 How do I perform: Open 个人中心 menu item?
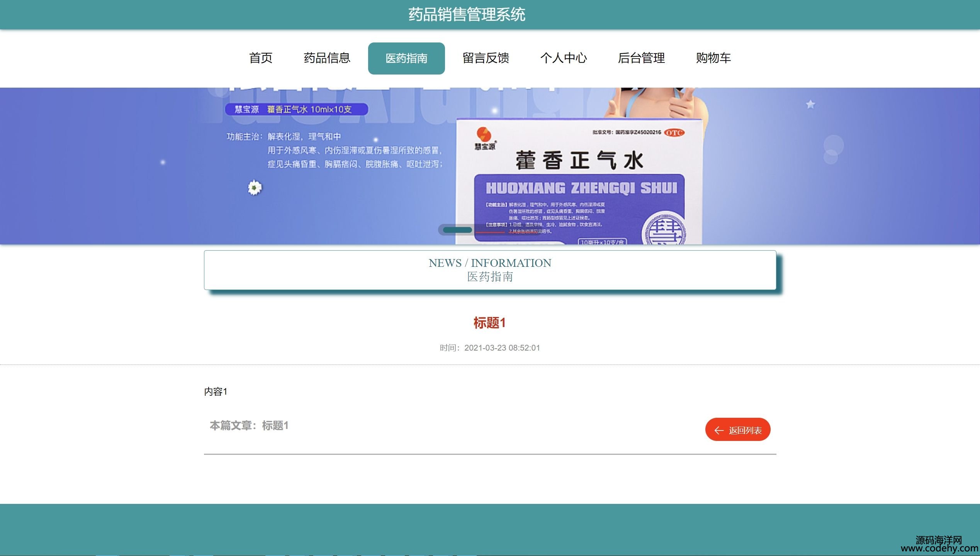tap(563, 58)
